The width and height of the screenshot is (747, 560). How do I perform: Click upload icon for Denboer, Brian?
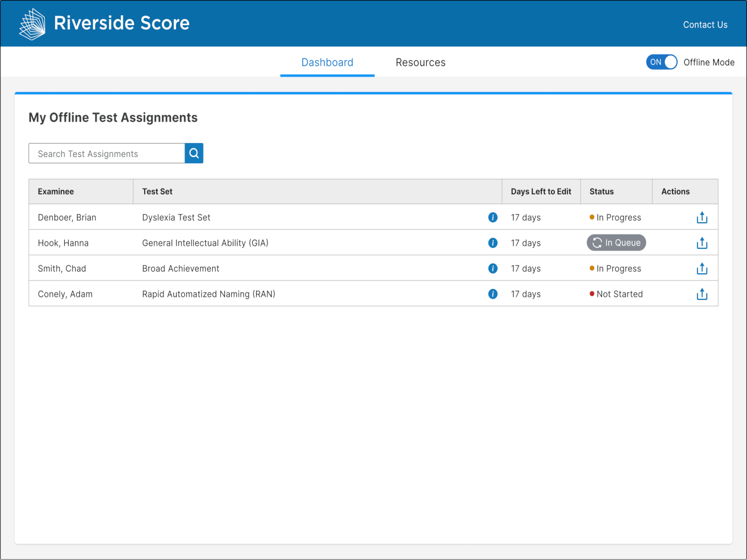pos(702,217)
